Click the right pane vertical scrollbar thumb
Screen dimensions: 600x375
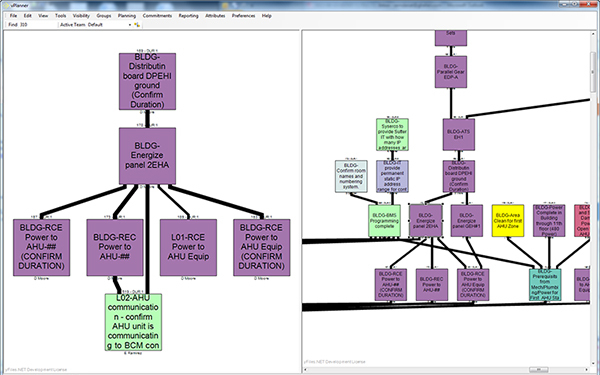(x=593, y=73)
